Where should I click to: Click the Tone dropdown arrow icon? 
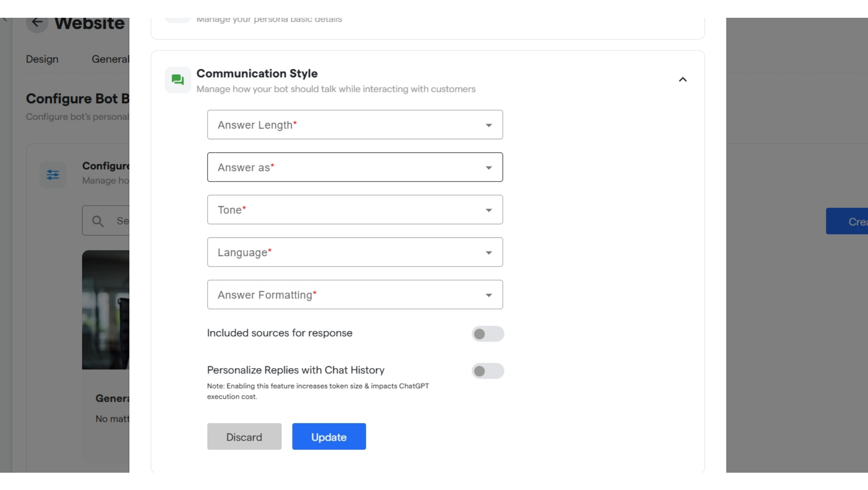[488, 210]
